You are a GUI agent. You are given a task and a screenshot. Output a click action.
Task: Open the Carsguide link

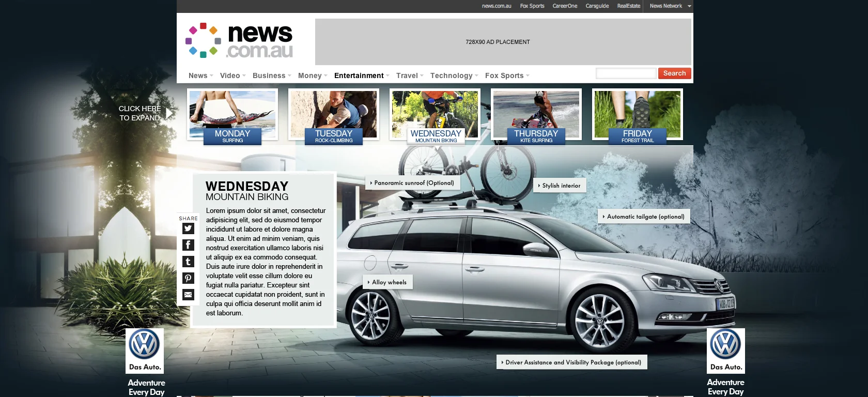(x=597, y=6)
